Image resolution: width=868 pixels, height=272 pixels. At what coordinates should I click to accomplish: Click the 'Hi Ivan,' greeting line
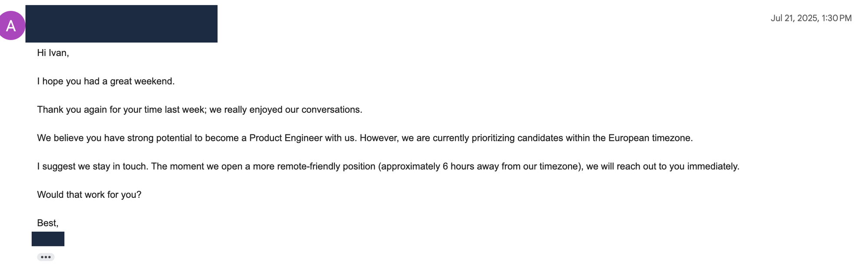[53, 53]
